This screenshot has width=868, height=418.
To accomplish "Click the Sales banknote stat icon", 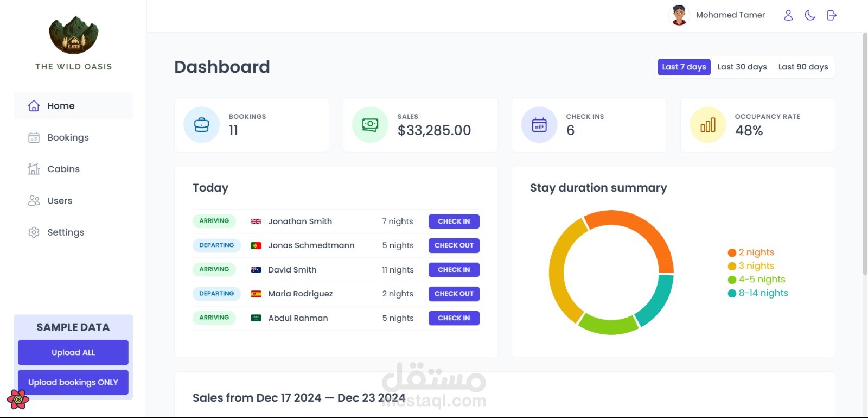I will click(371, 125).
